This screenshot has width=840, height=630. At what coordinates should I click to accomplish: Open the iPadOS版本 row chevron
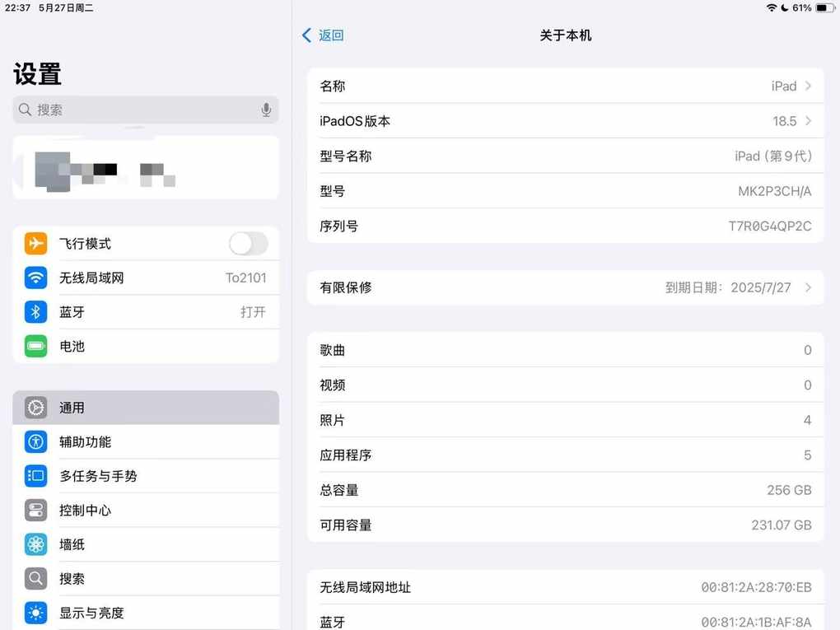[x=809, y=120]
